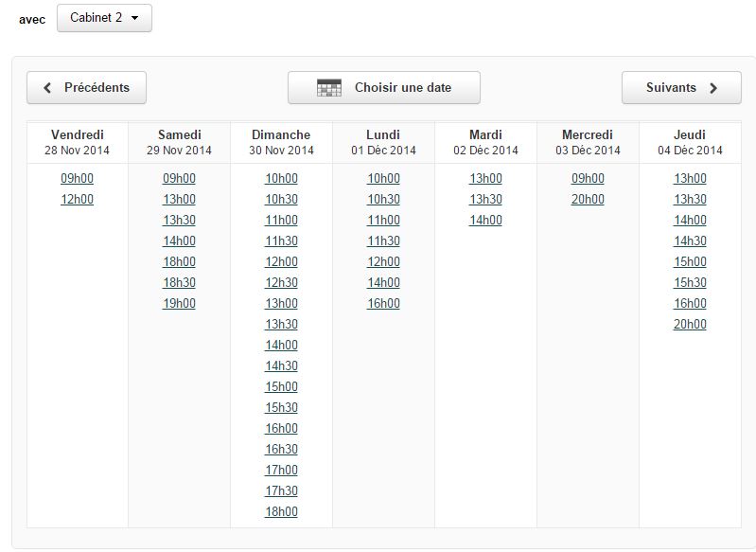The height and width of the screenshot is (552, 756).
Task: Select Jeudi 14h30 appointment slot
Action: click(x=690, y=240)
